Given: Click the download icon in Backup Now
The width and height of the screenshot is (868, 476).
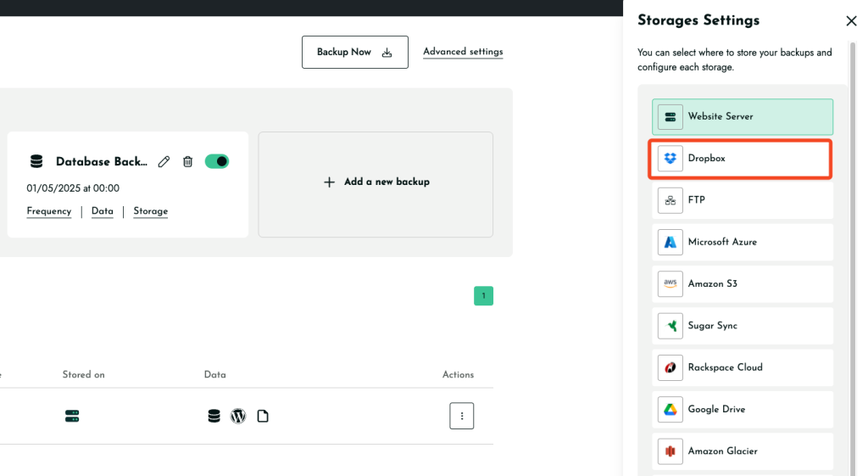Looking at the screenshot, I should [x=387, y=53].
